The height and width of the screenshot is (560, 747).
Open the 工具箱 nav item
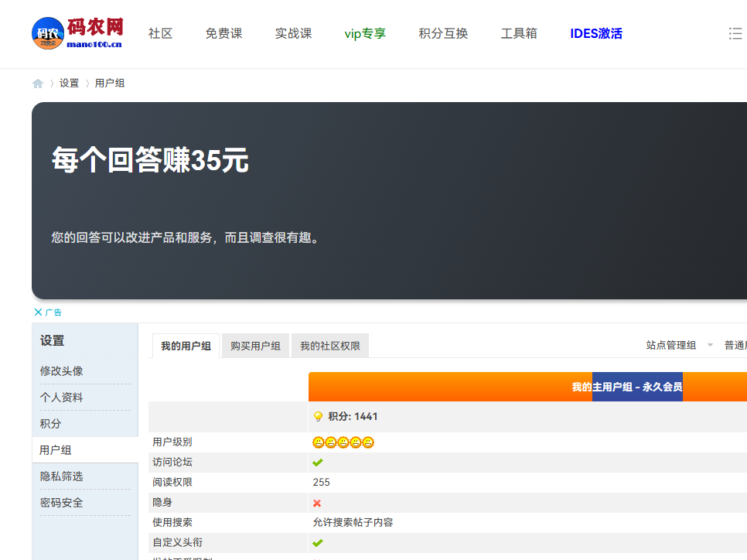(x=519, y=33)
